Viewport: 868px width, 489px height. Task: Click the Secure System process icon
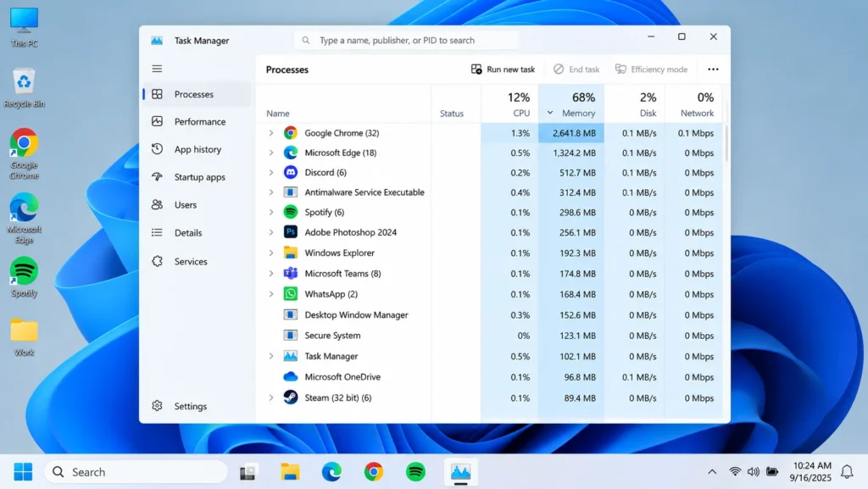point(291,336)
